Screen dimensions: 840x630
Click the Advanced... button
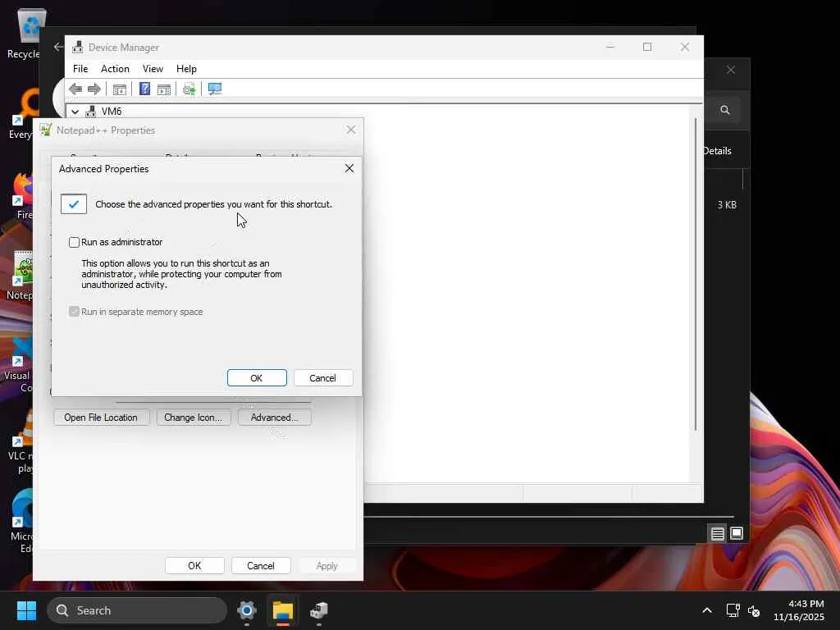pos(274,418)
